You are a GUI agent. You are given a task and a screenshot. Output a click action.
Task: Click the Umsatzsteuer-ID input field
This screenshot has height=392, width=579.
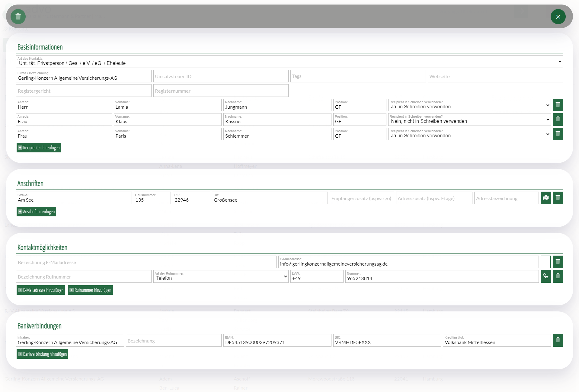221,76
